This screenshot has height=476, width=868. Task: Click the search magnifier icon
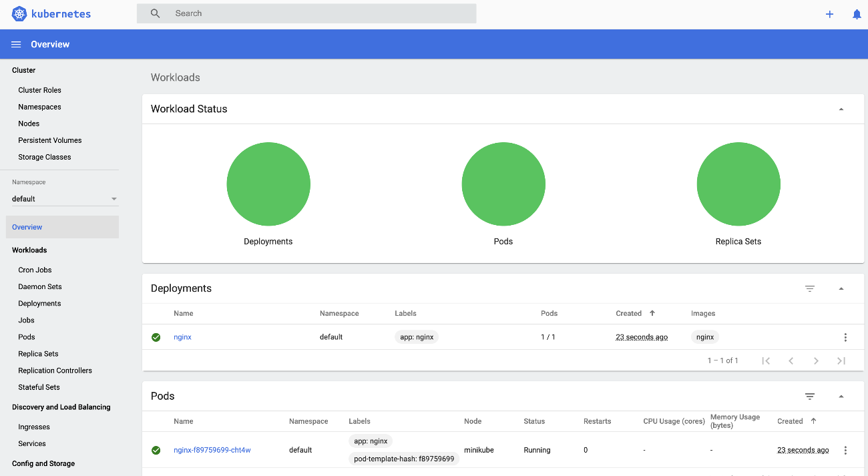tap(155, 13)
